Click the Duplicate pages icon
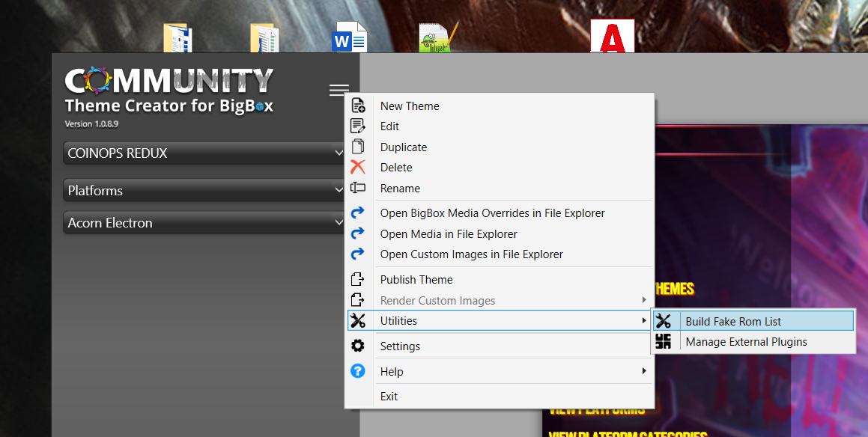The width and height of the screenshot is (868, 437). [x=358, y=147]
